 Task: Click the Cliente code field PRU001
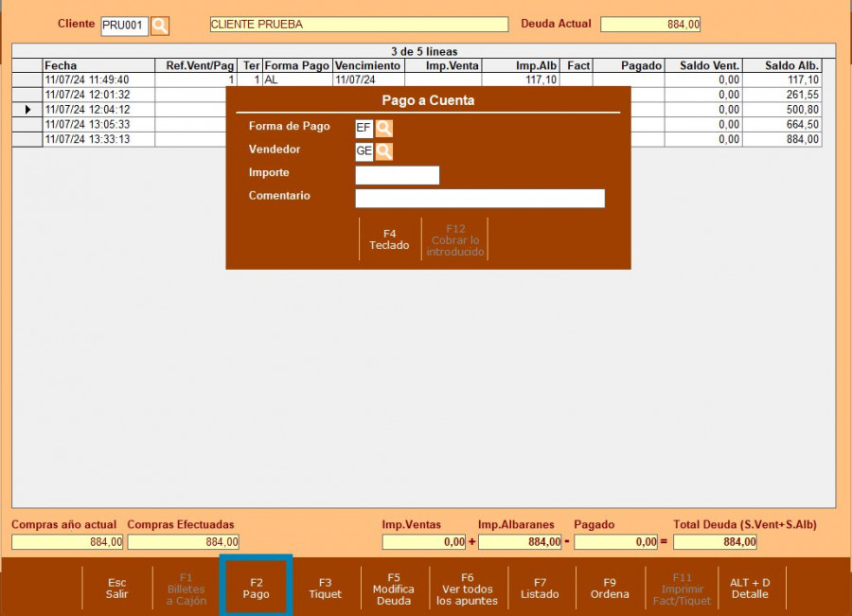124,26
